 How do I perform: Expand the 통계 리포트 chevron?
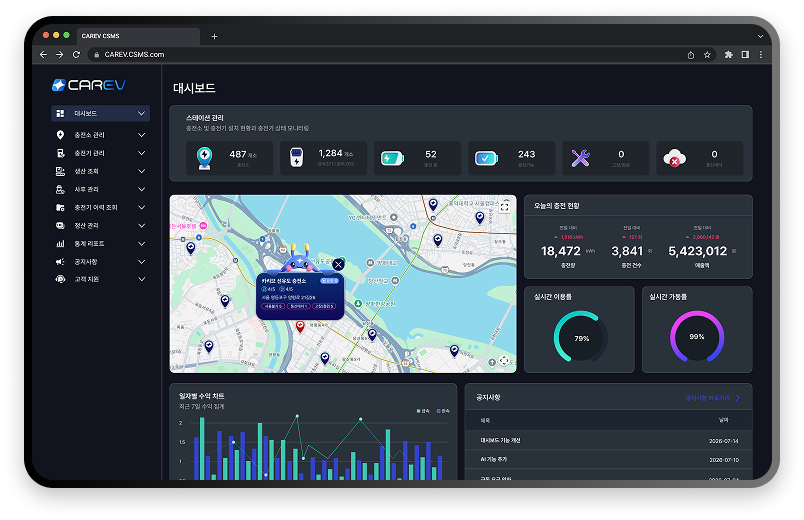tap(142, 244)
